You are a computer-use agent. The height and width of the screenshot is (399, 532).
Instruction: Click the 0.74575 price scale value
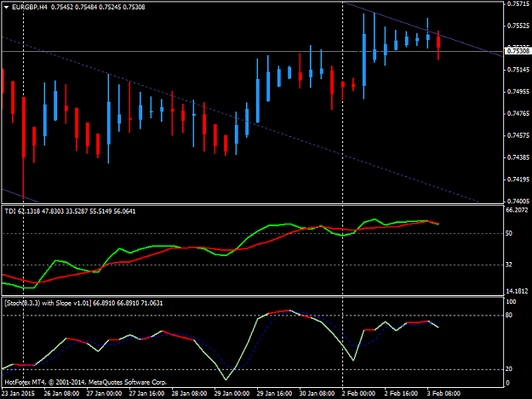518,135
